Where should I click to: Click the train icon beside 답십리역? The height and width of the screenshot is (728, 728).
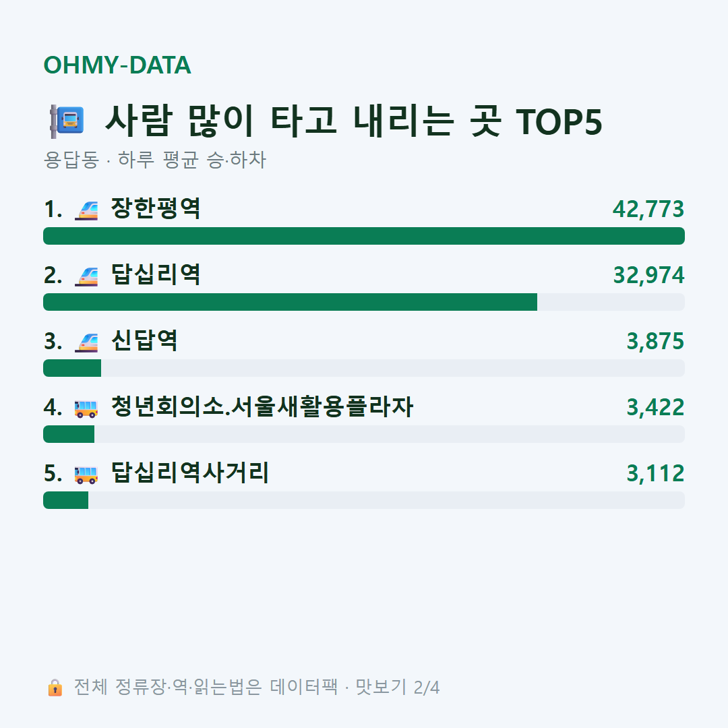pos(86,276)
